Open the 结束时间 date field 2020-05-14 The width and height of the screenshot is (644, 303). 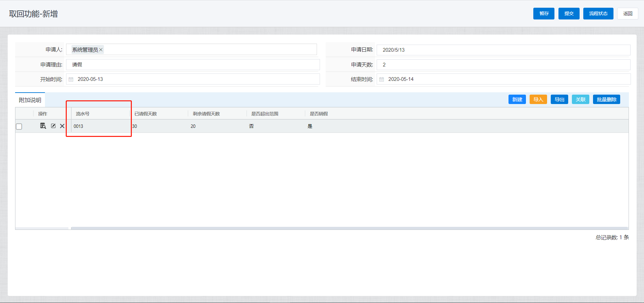503,79
